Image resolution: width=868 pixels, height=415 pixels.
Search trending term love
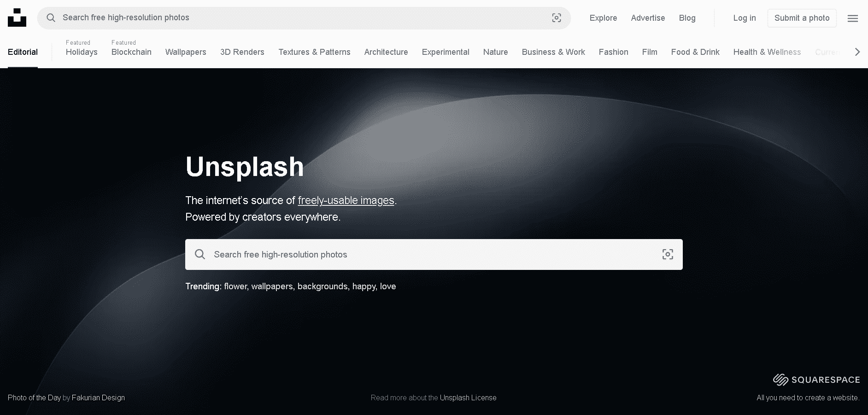388,286
